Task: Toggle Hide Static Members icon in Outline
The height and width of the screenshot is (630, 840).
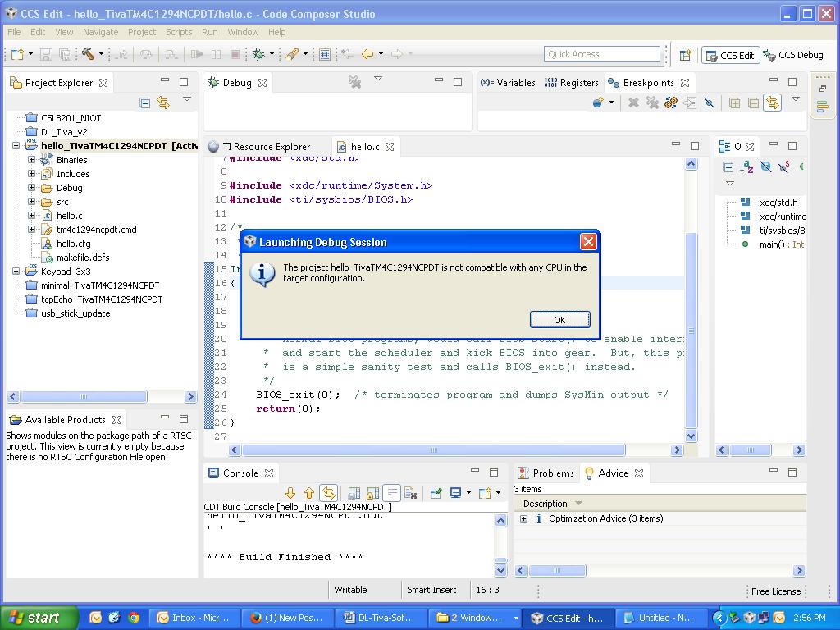Action: (784, 167)
